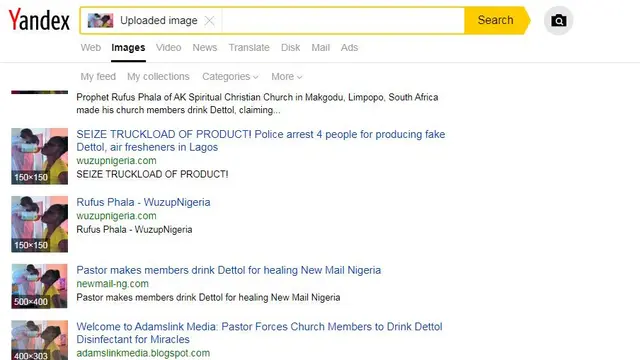Visit wuzupnigeria.com under SEIZE TRUCKLOAD result
Image resolution: width=640 pixels, height=360 pixels.
116,160
